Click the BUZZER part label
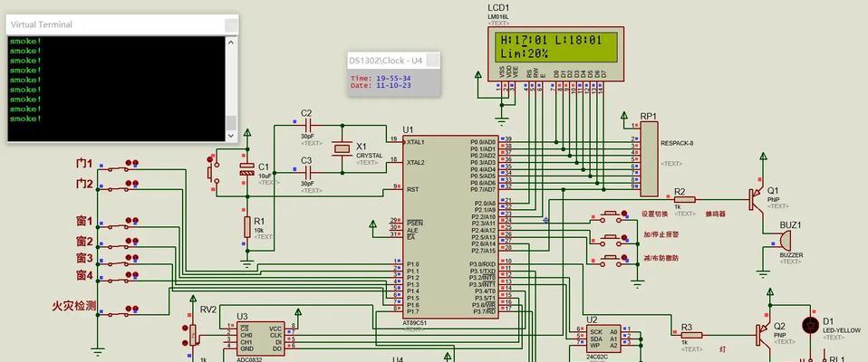This screenshot has width=868, height=362. (x=791, y=255)
